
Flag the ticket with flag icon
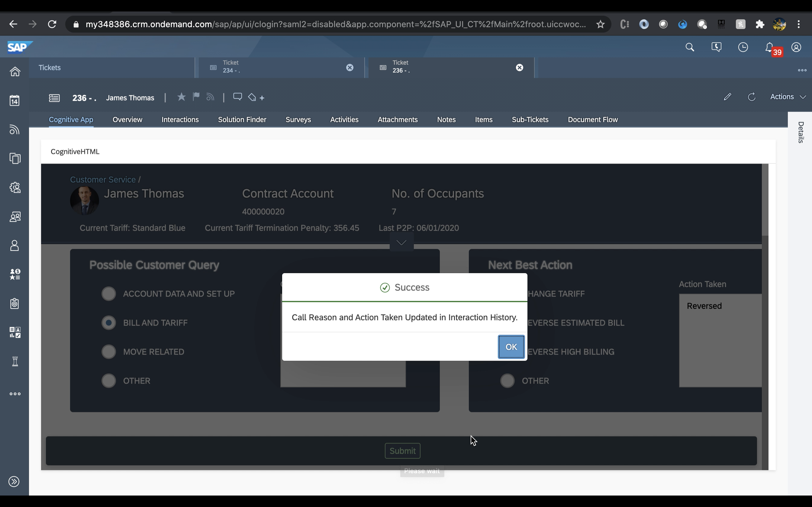(x=196, y=97)
